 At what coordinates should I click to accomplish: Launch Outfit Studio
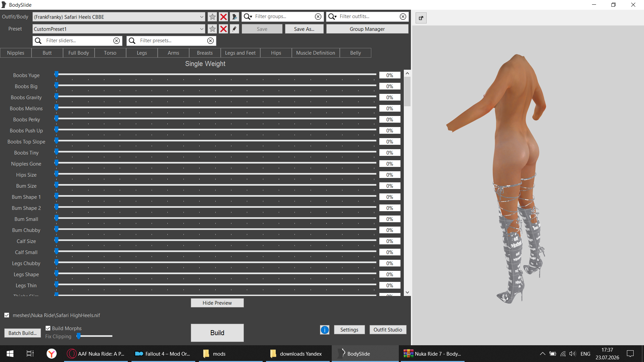pyautogui.click(x=388, y=330)
